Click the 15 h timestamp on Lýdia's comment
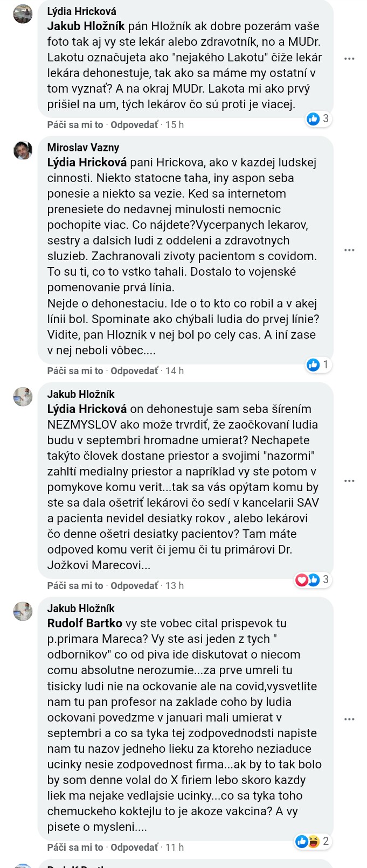This screenshot has width=367, height=868. [x=175, y=125]
